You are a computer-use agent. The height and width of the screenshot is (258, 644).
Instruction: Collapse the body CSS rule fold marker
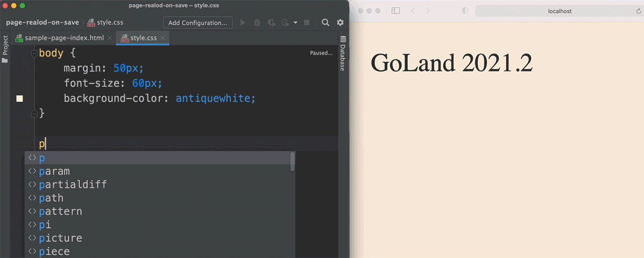34,53
